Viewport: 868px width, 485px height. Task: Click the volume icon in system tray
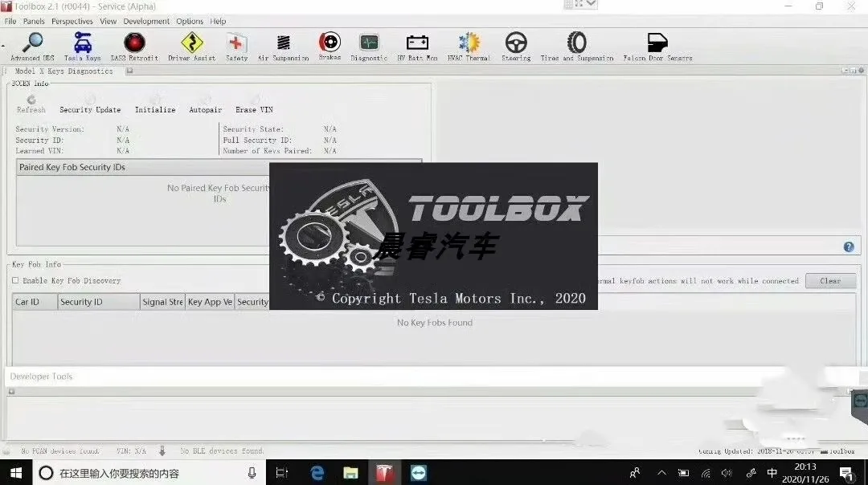(727, 473)
